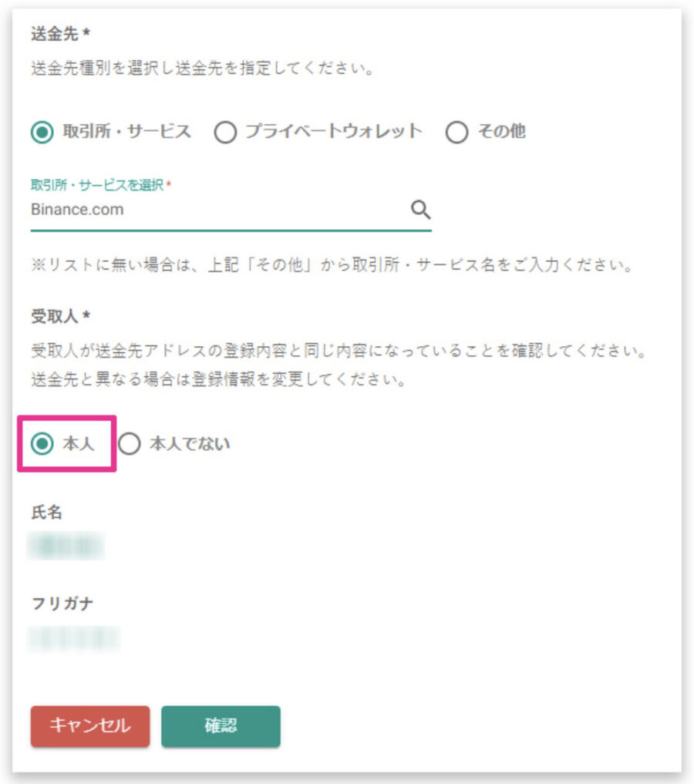
Task: Click the 送金先と異なる場合は登録情報を変更 text line
Action: 218,379
